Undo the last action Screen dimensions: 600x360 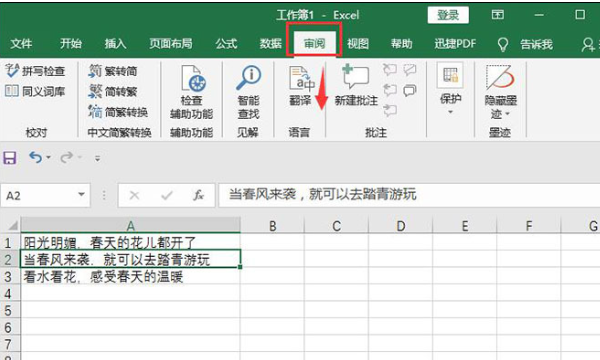coord(36,157)
